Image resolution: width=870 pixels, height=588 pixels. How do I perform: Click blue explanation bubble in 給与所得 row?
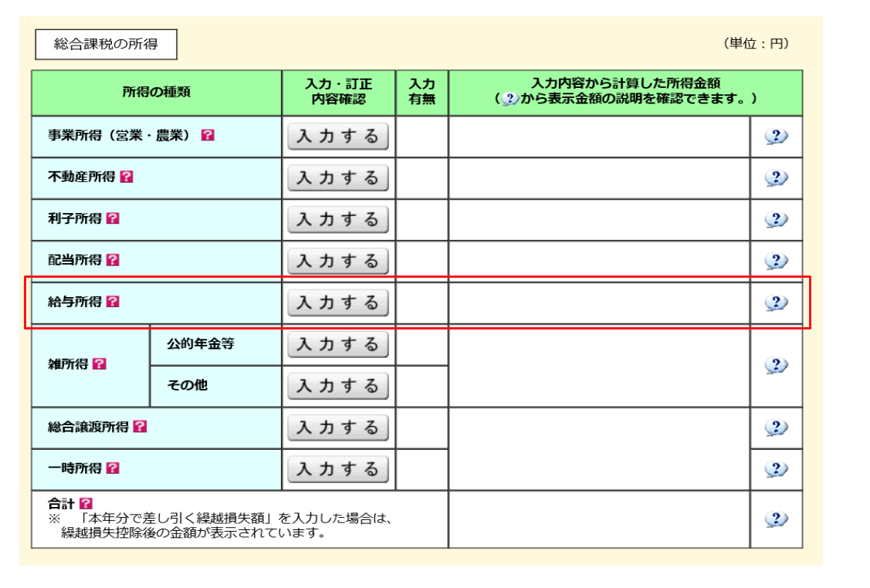point(776,303)
